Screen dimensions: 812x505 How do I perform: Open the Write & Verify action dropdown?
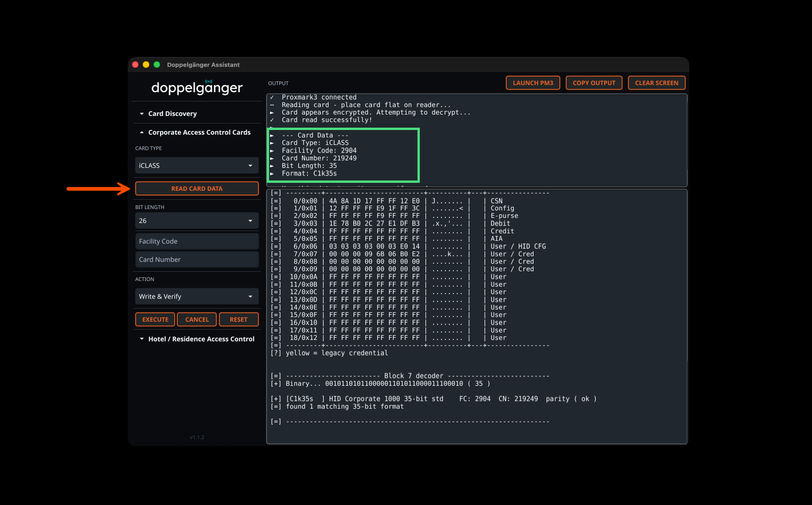pos(197,296)
